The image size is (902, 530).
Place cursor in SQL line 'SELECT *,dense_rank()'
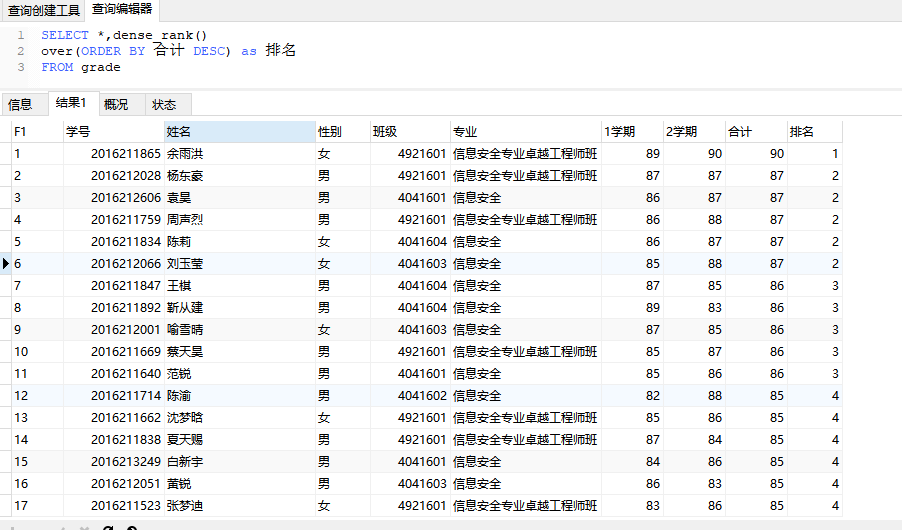click(124, 35)
